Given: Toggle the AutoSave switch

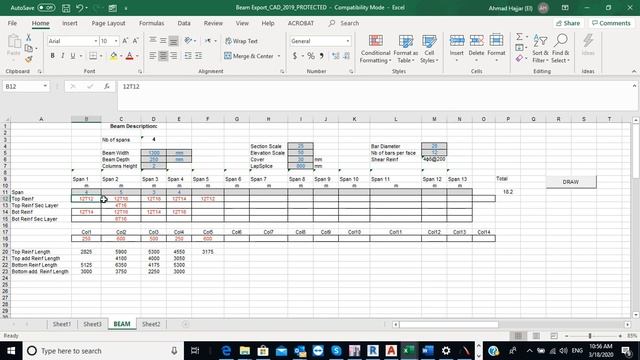Looking at the screenshot, I should pos(46,7).
